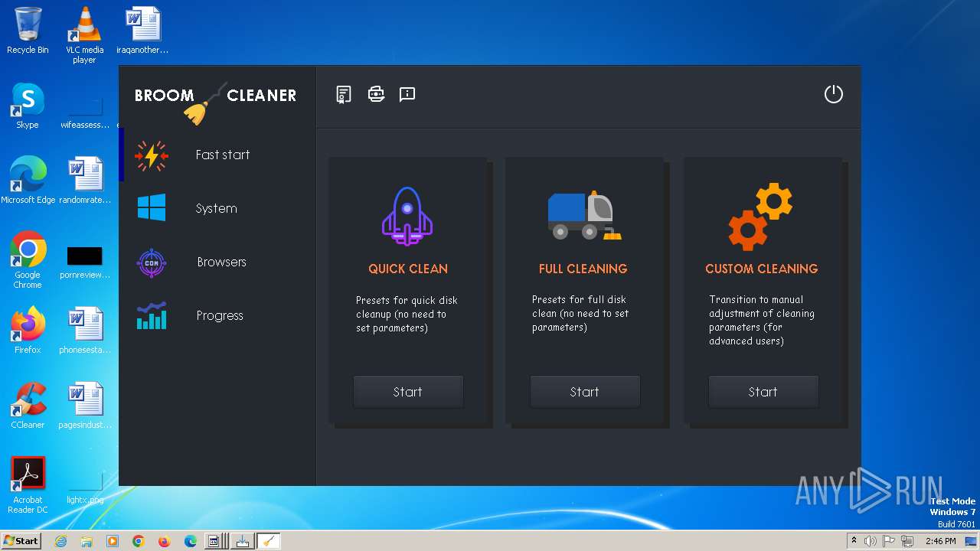Screen dimensions: 980x551
Task: Click the Custom Cleaning description paragraph
Action: click(x=762, y=320)
